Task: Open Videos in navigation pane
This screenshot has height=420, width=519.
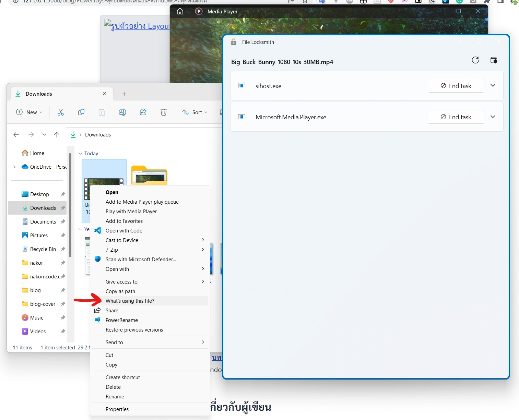Action: 37,332
